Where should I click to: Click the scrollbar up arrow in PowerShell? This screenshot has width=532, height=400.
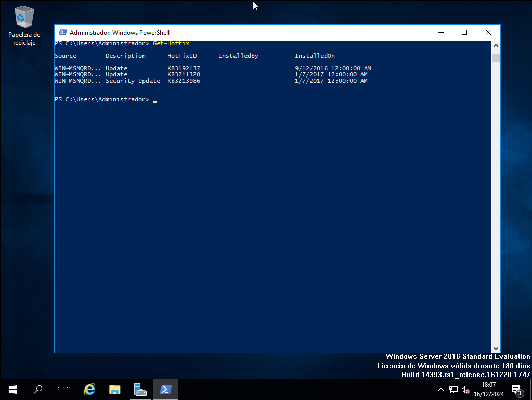pyautogui.click(x=496, y=45)
